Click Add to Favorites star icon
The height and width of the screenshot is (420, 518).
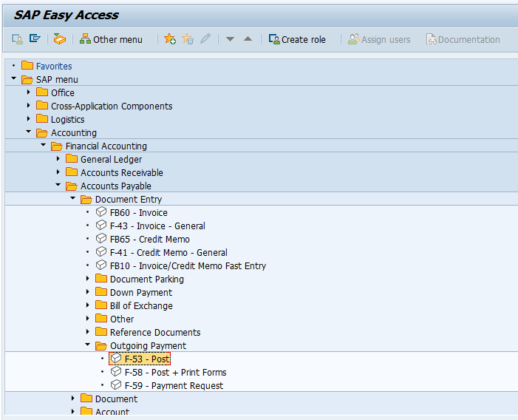point(170,39)
